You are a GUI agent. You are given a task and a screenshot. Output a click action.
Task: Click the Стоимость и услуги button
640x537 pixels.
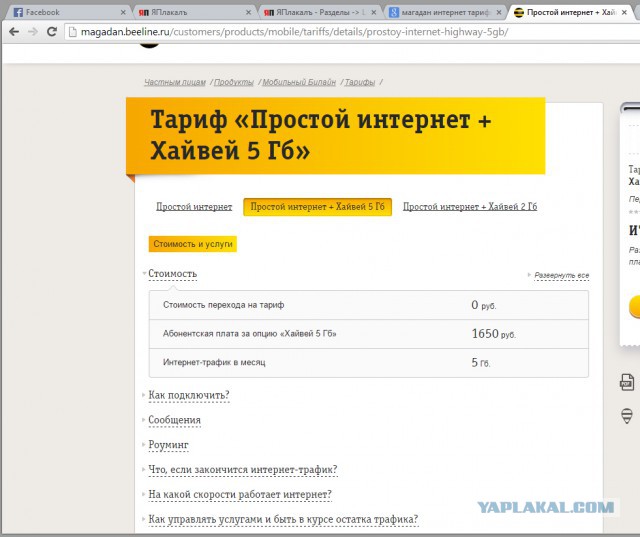point(193,244)
